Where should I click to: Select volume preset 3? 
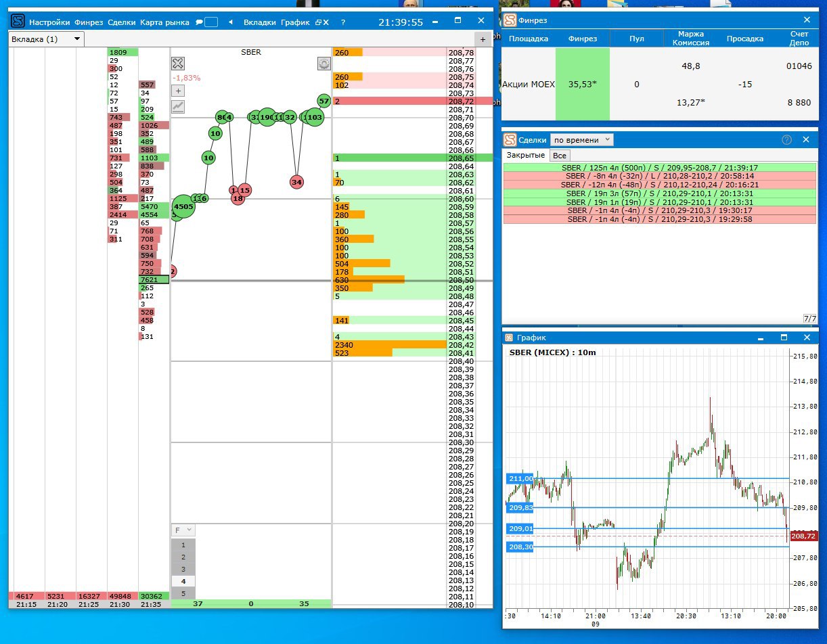(183, 569)
